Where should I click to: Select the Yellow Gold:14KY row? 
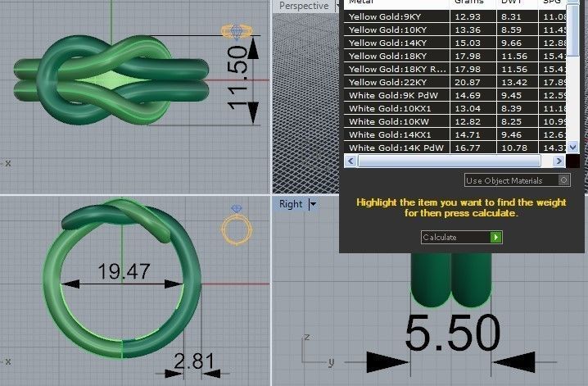pyautogui.click(x=455, y=43)
